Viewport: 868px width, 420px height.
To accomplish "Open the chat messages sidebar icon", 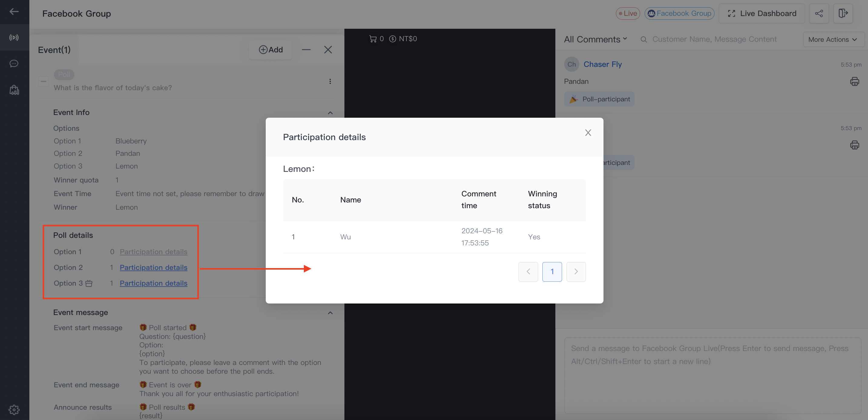I will point(14,63).
